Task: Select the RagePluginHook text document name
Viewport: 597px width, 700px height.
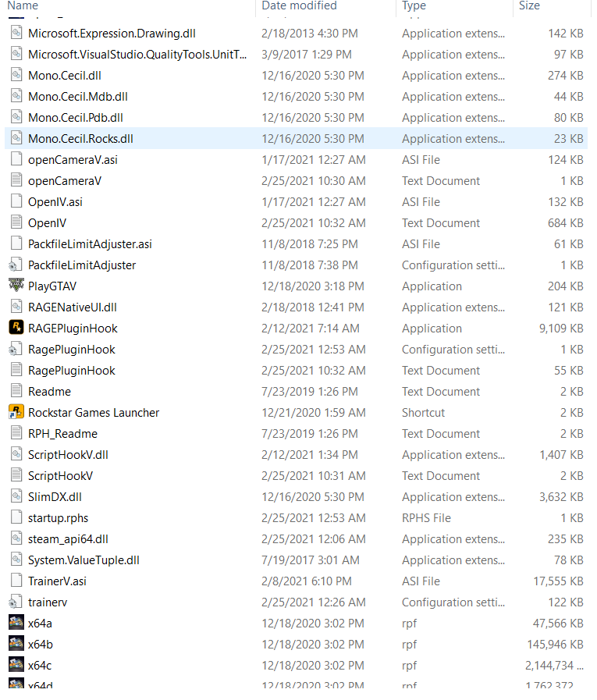Action: [x=72, y=371]
